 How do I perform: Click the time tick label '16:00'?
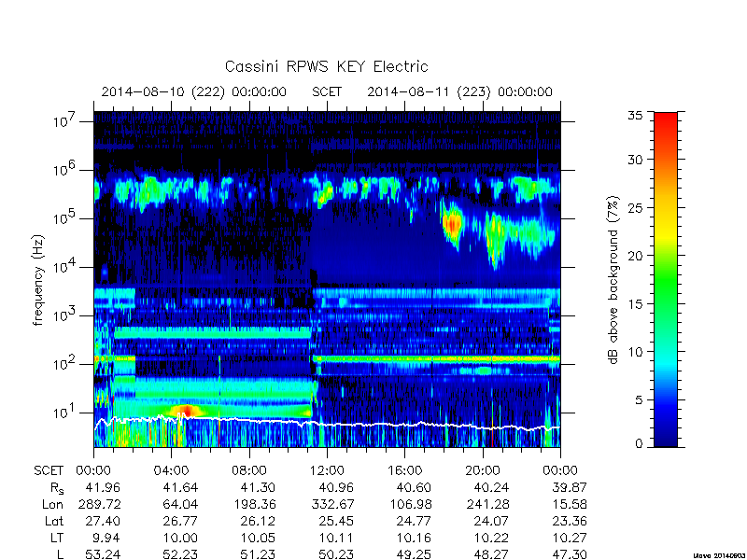click(x=404, y=471)
